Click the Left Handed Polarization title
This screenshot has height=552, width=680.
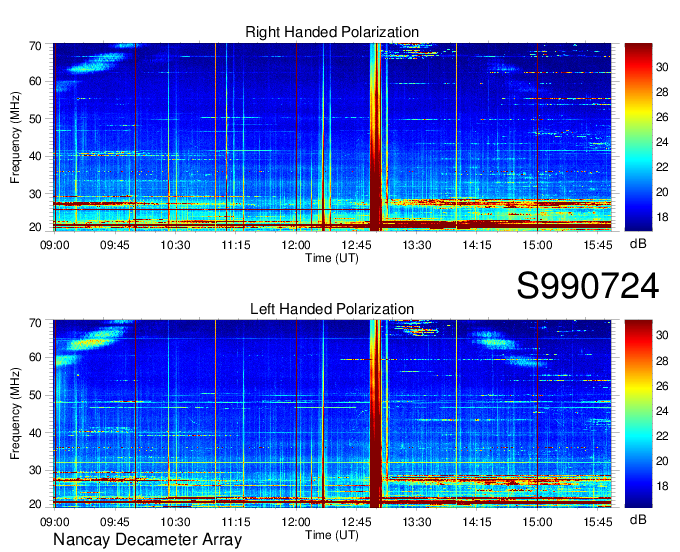(332, 309)
